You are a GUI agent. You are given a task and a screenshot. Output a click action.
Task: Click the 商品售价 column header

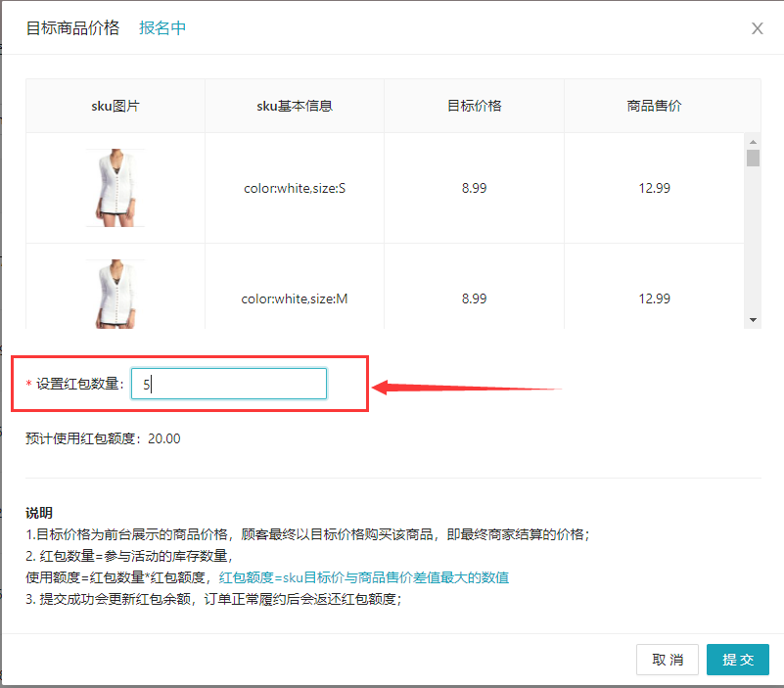point(663,106)
